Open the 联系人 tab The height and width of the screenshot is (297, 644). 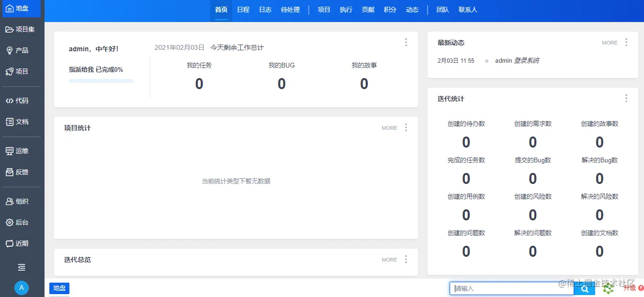[x=468, y=10]
